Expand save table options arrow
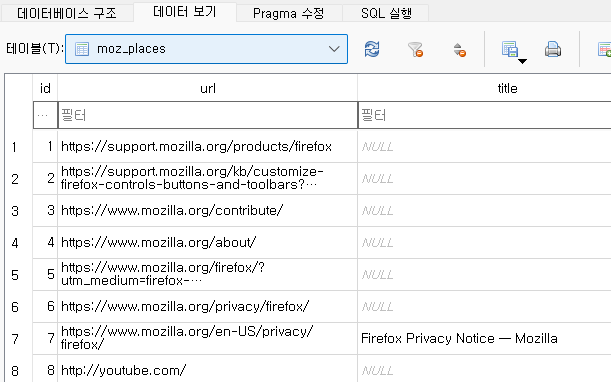The image size is (611, 382). tap(523, 61)
